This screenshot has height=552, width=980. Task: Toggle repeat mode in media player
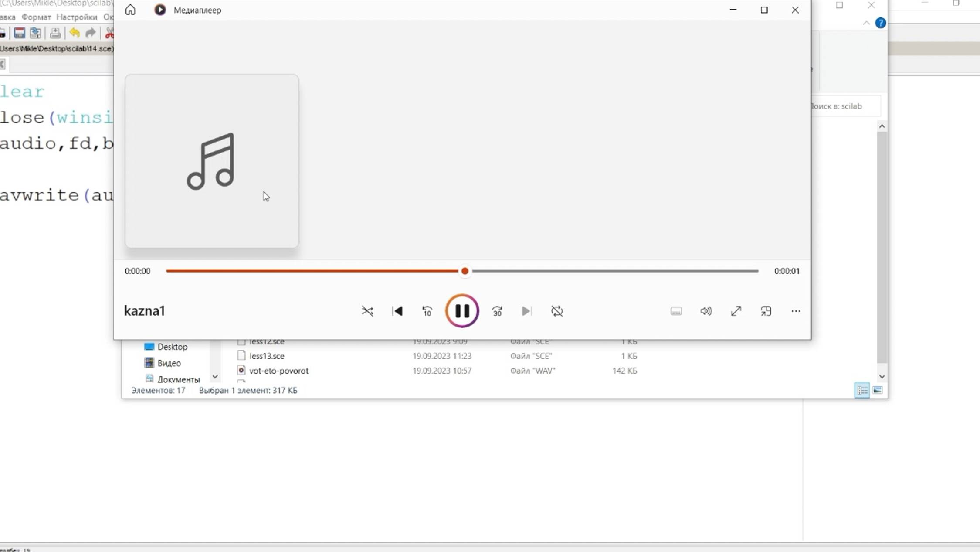click(557, 311)
